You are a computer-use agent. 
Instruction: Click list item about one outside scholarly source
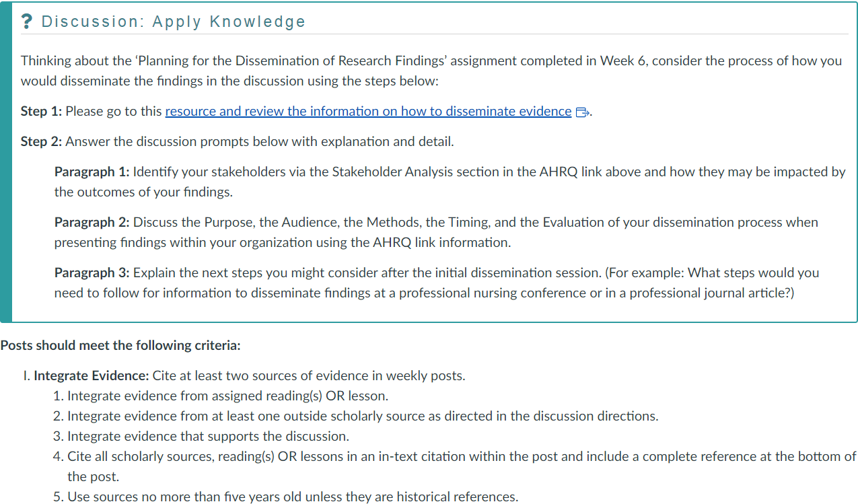point(362,417)
